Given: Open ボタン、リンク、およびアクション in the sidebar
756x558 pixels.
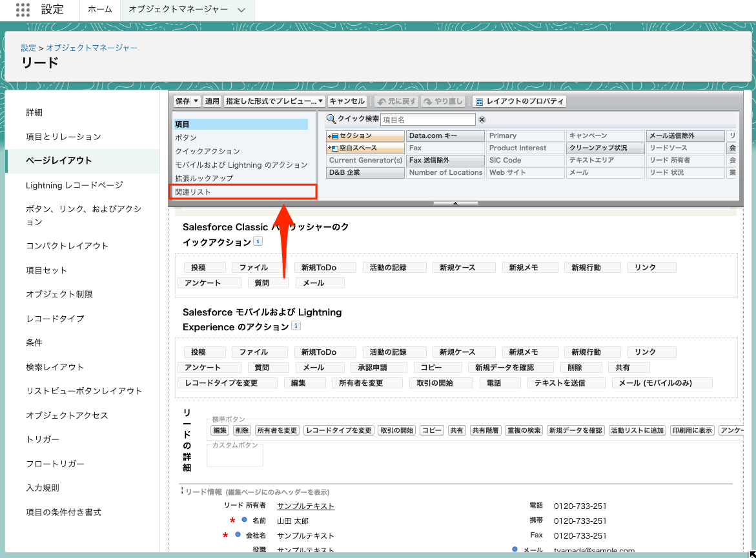Looking at the screenshot, I should (84, 215).
